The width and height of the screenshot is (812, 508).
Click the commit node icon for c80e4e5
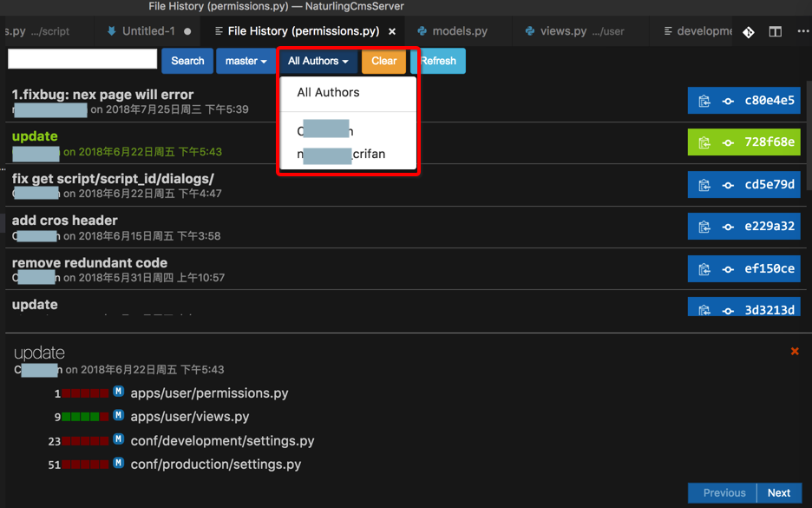pyautogui.click(x=728, y=101)
